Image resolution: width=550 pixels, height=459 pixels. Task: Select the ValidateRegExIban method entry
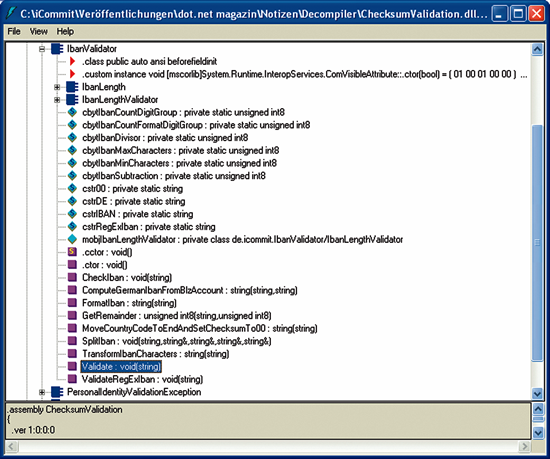pyautogui.click(x=142, y=379)
